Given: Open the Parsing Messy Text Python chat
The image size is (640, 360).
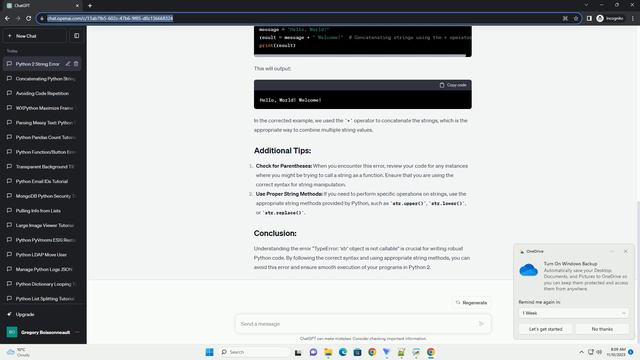Looking at the screenshot, I should click(42, 123).
